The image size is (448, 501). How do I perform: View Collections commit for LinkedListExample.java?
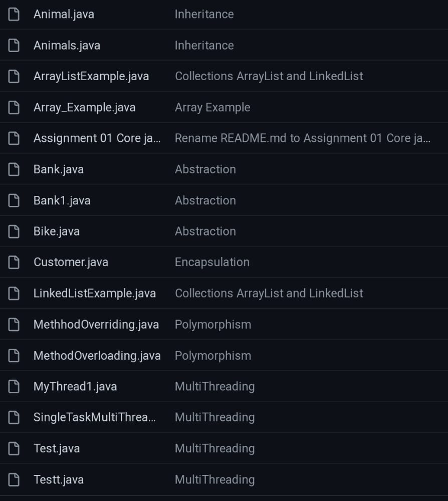click(x=269, y=293)
